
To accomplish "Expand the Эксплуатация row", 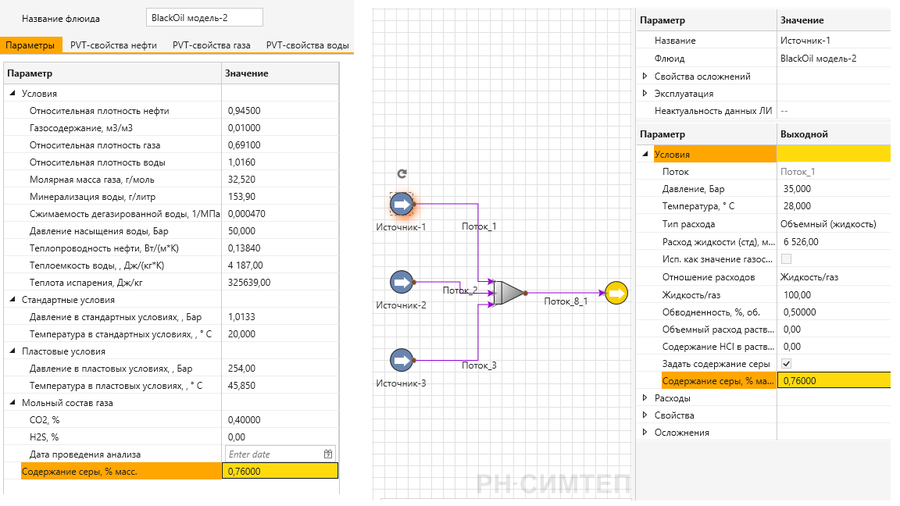I will click(x=645, y=93).
